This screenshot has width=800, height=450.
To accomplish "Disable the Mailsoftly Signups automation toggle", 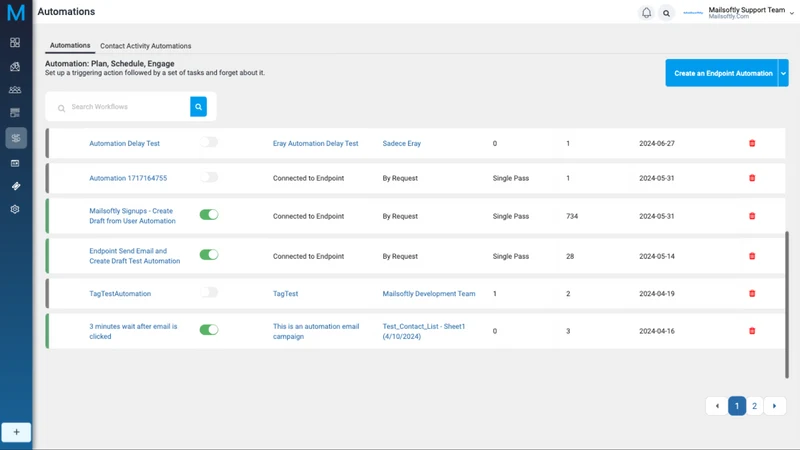I will (x=209, y=215).
